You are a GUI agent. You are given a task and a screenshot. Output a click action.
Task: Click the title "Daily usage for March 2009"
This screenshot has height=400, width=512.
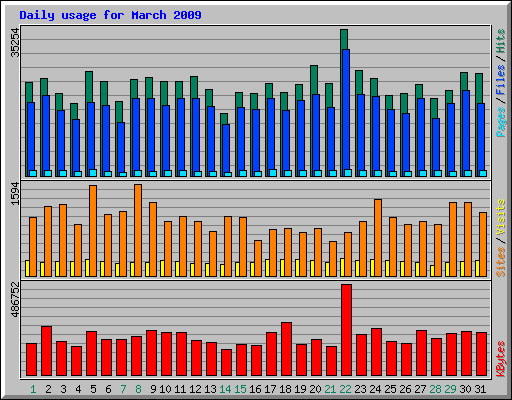point(110,15)
